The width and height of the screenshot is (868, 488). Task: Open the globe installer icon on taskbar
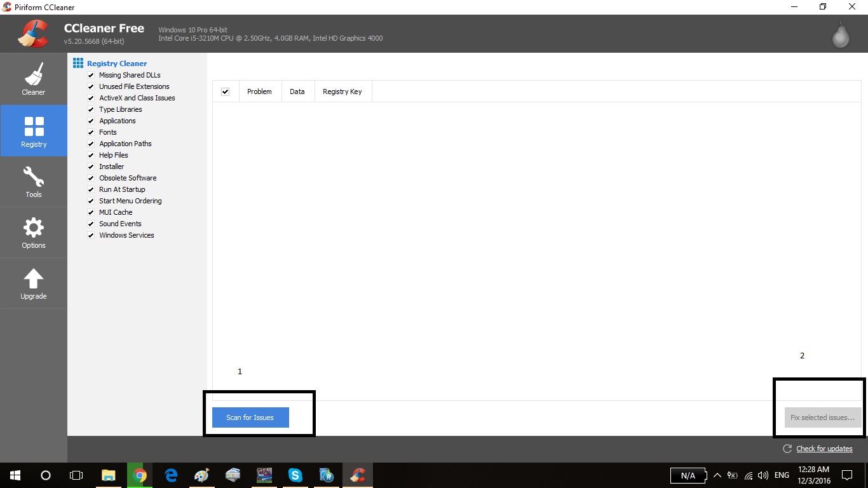(326, 475)
